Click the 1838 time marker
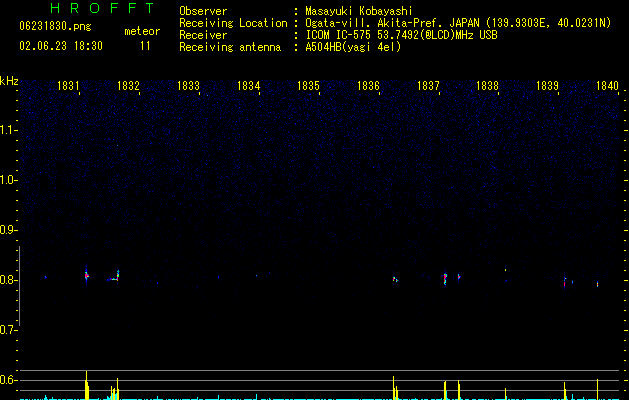Viewport: 629px width, 400px height. click(x=487, y=86)
